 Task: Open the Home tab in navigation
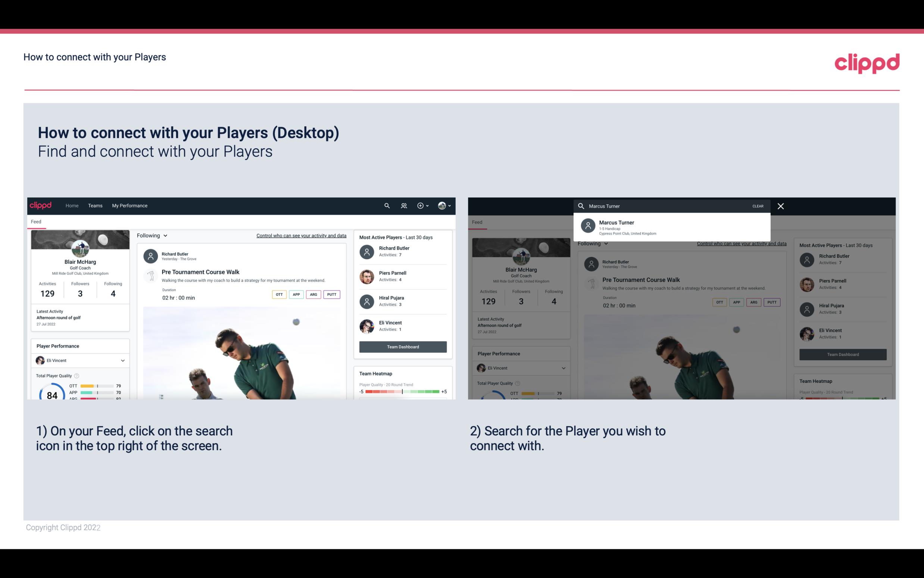tap(71, 205)
